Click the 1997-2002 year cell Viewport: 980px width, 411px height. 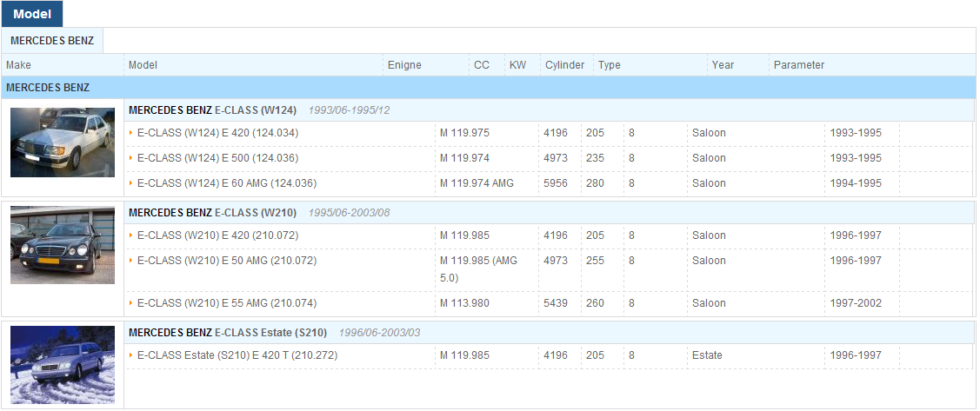click(x=856, y=303)
